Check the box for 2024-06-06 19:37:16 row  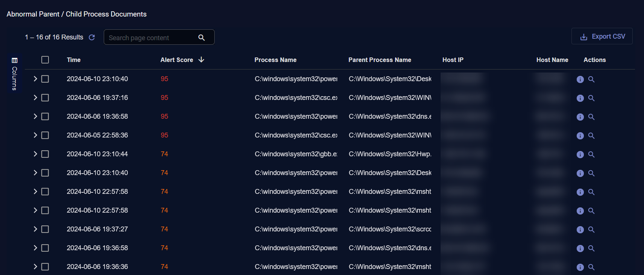45,98
